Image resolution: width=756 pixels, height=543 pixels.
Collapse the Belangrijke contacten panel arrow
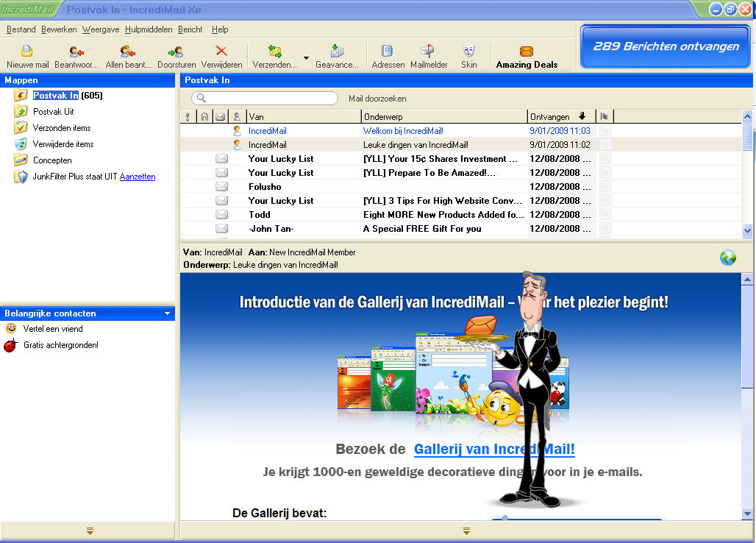167,313
